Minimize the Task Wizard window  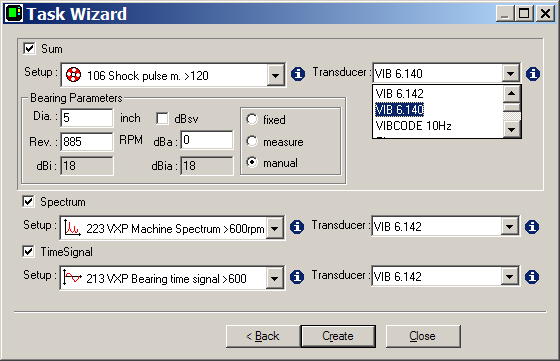[505, 14]
